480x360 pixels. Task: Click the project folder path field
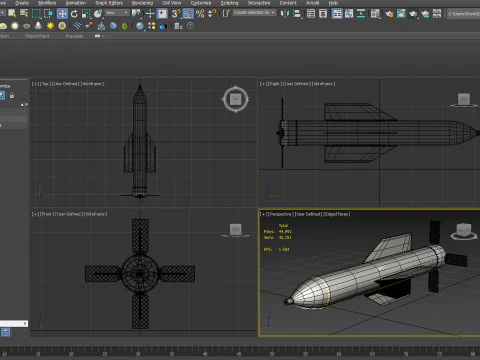(463, 14)
